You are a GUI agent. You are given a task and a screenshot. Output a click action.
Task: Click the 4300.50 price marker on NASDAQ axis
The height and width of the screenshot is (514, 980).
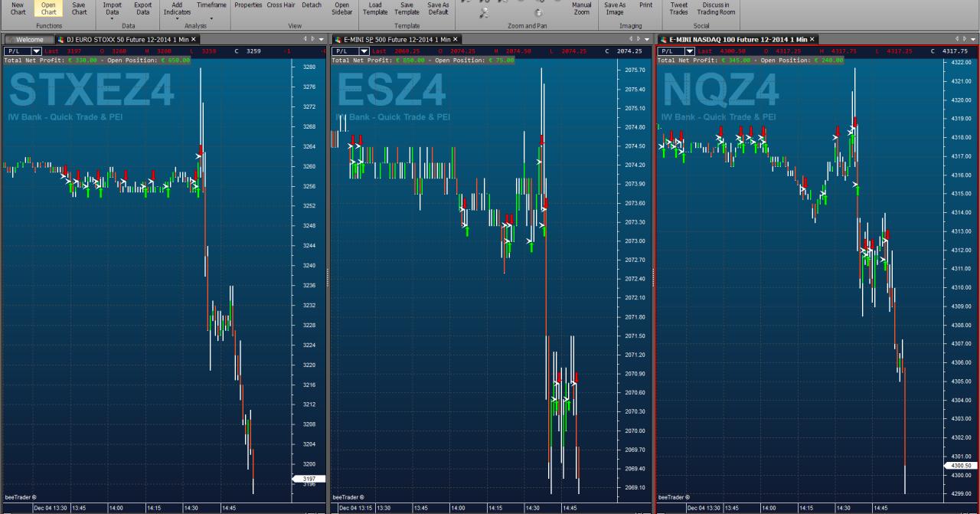tap(962, 466)
